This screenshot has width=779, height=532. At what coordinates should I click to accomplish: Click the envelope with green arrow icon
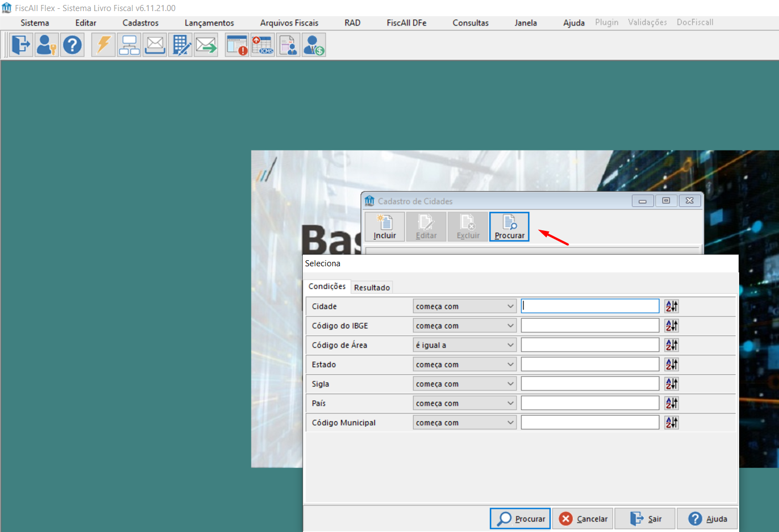[205, 45]
